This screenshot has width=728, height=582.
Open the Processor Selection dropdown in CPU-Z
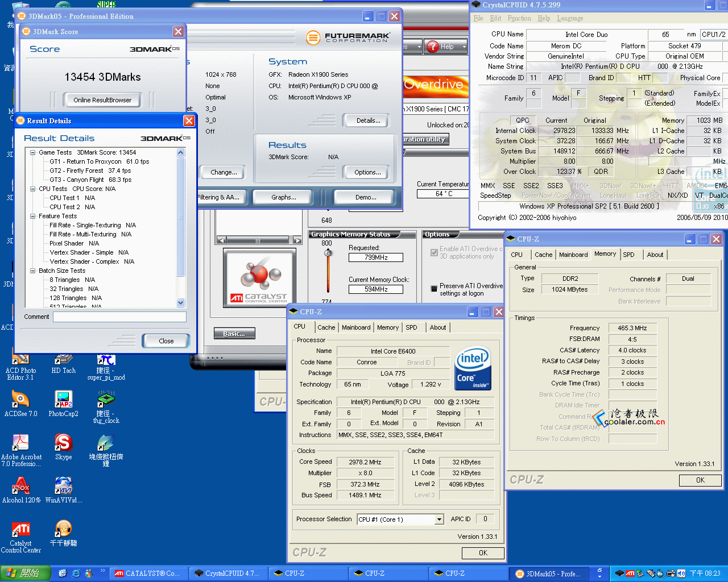point(439,519)
